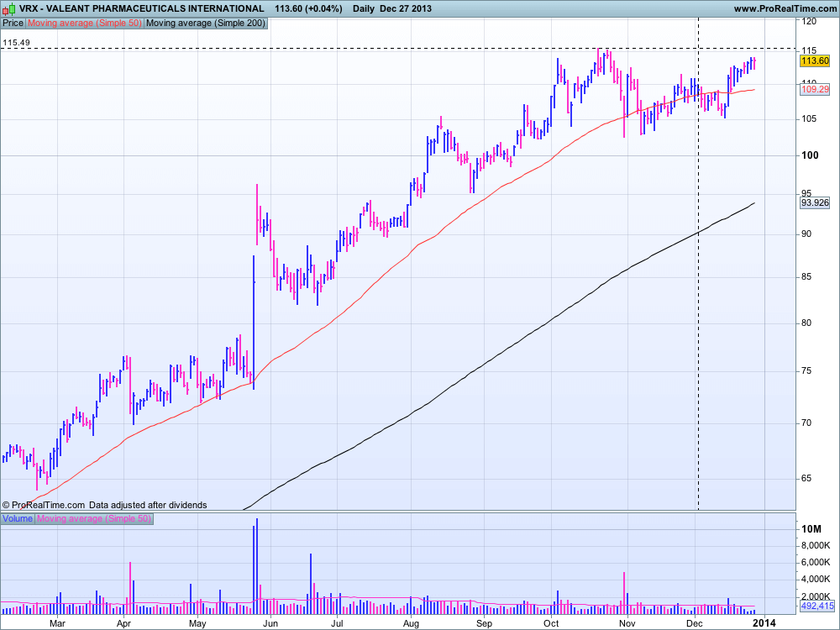Select the red Moving average (Simple 50) price legend
Viewport: 840px width, 630px height.
pyautogui.click(x=85, y=23)
